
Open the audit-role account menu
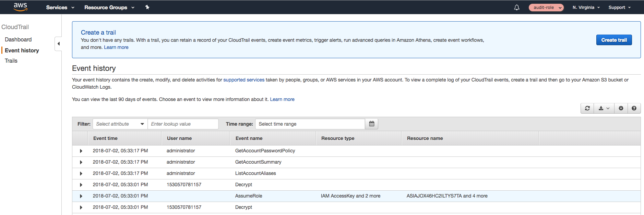click(546, 7)
